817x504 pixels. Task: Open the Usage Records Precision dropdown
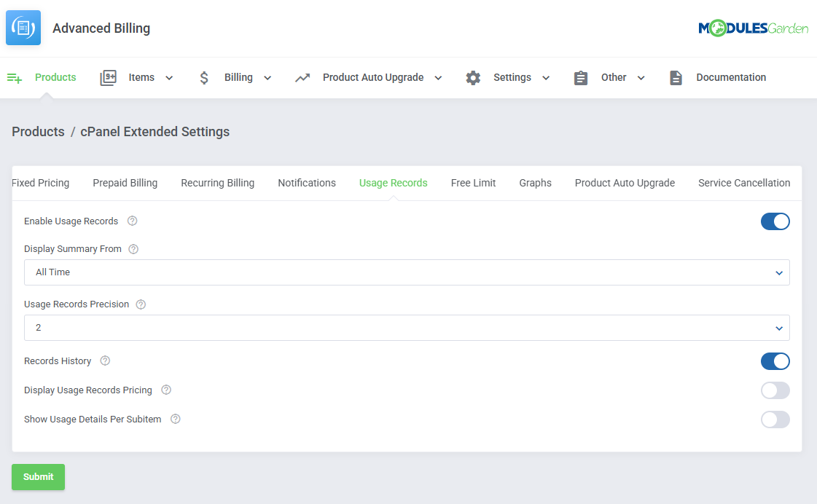pyautogui.click(x=407, y=328)
